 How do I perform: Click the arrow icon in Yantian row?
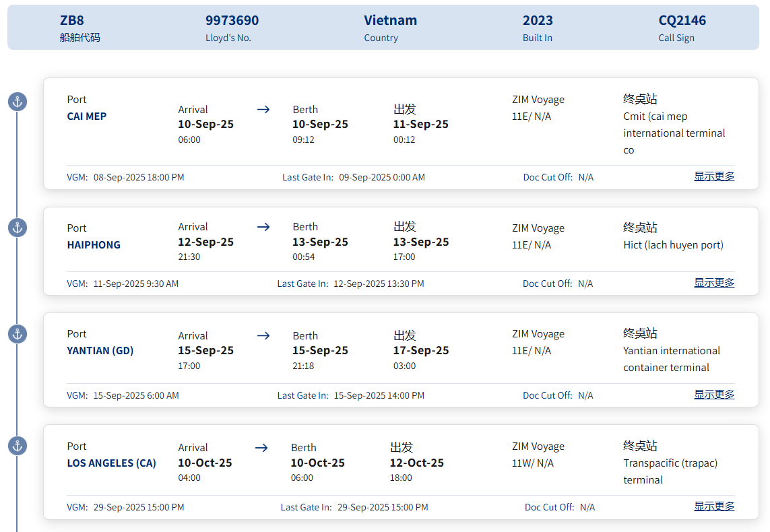pos(263,335)
